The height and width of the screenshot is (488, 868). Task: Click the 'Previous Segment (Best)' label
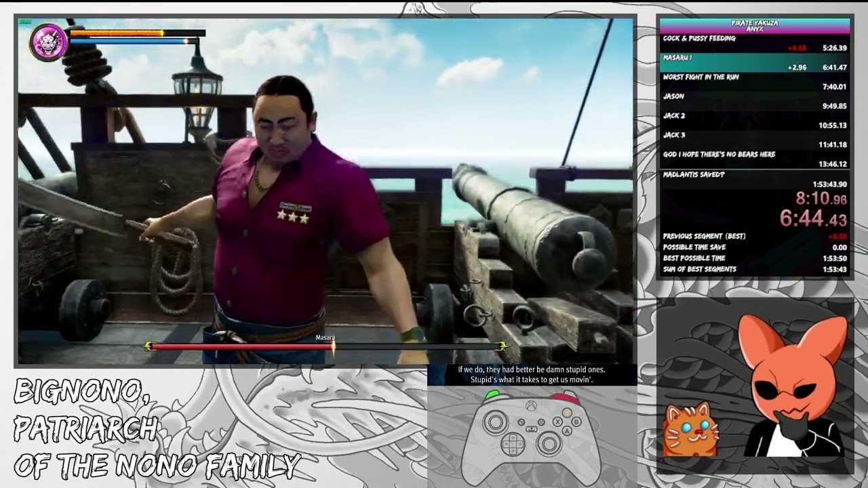(x=704, y=236)
